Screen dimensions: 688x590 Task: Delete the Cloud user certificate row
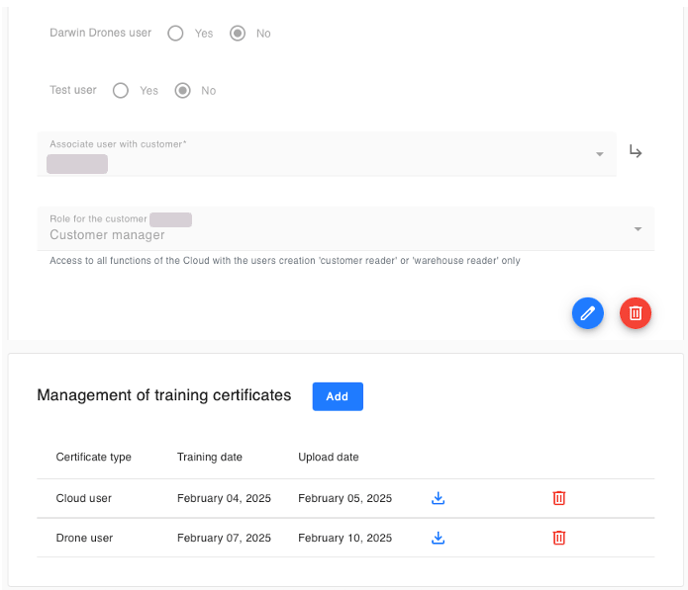click(x=559, y=498)
